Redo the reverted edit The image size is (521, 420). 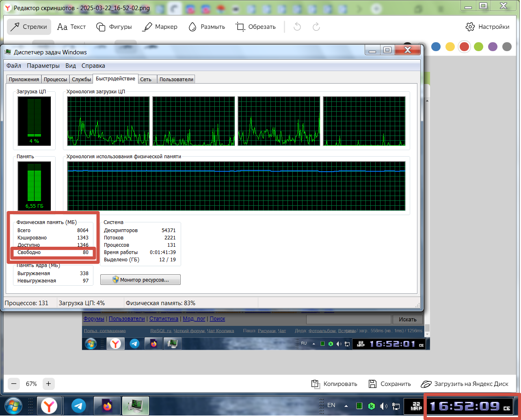[316, 27]
